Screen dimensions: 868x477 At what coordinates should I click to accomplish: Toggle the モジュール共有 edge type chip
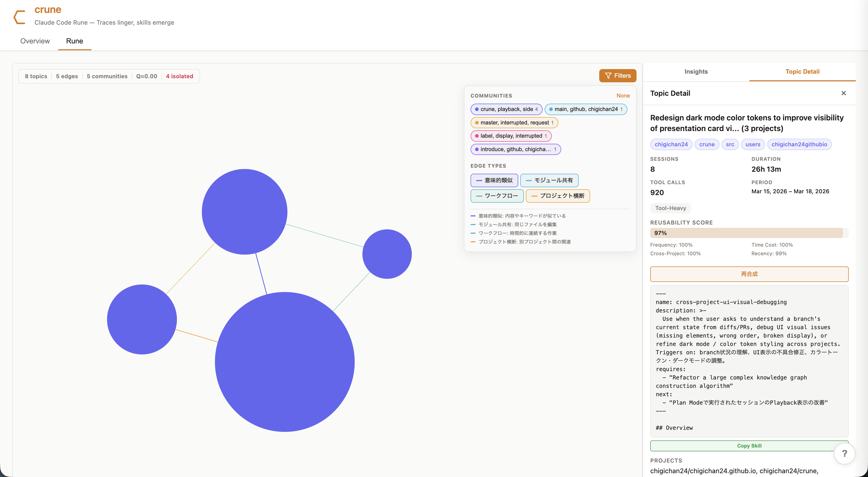coord(549,180)
